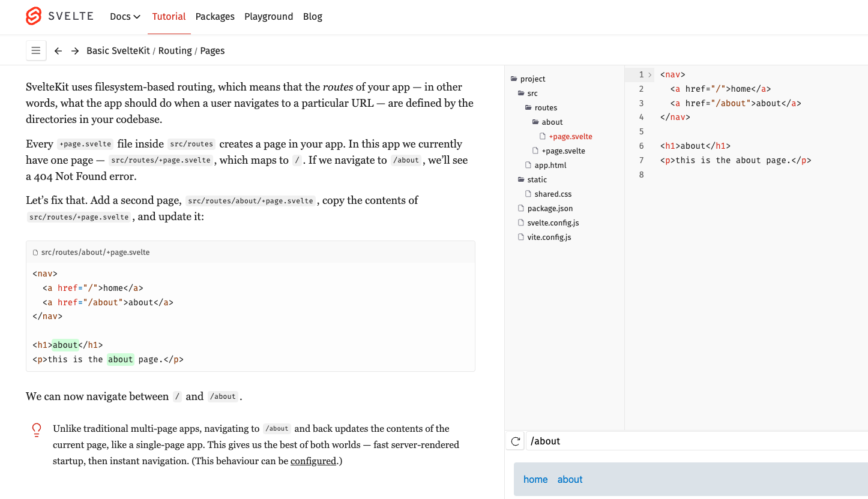Viewport: 868px width, 499px height.
Task: Collapse the src folder
Action: [x=528, y=94]
